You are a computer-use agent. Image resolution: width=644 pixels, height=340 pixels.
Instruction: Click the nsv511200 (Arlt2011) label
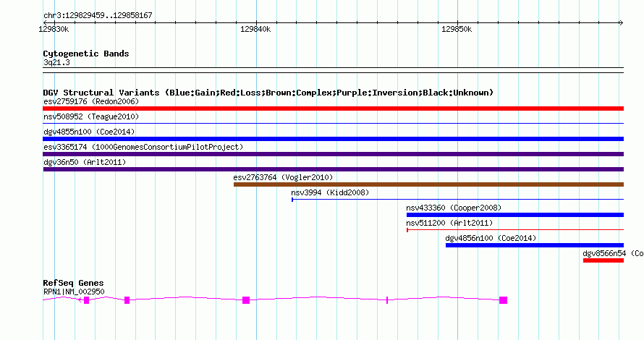[x=449, y=223]
